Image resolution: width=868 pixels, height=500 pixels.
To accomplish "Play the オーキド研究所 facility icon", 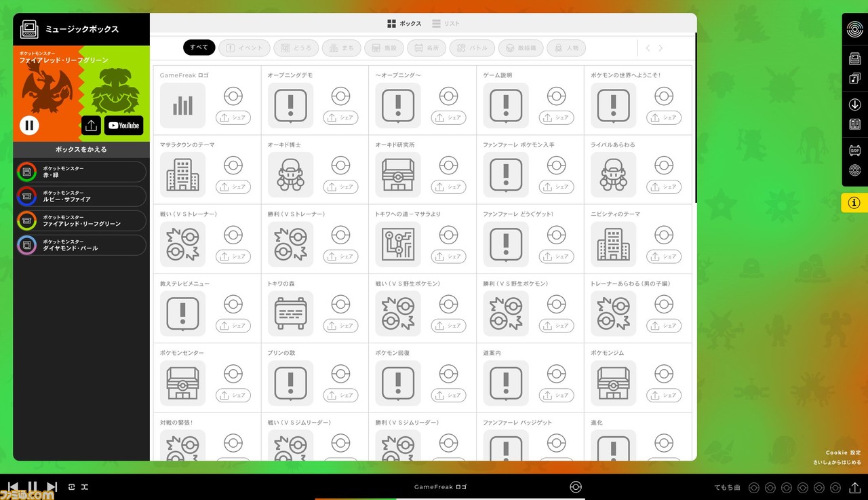I will 398,174.
